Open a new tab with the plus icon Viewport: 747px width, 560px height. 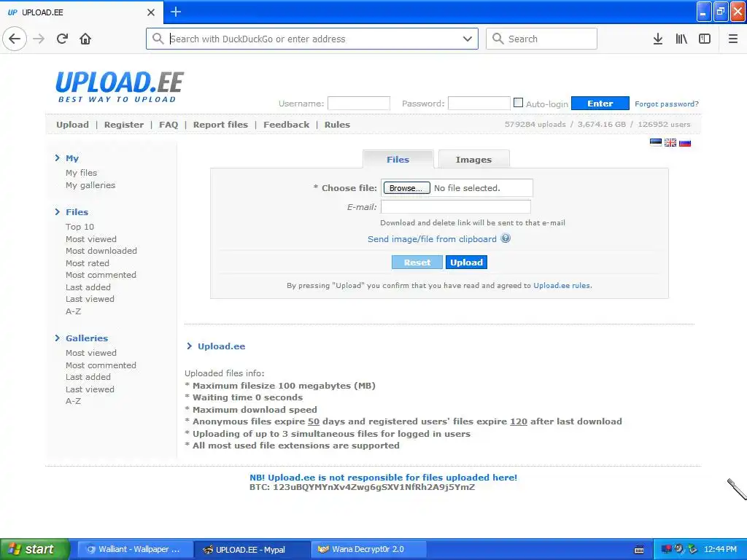click(x=175, y=12)
